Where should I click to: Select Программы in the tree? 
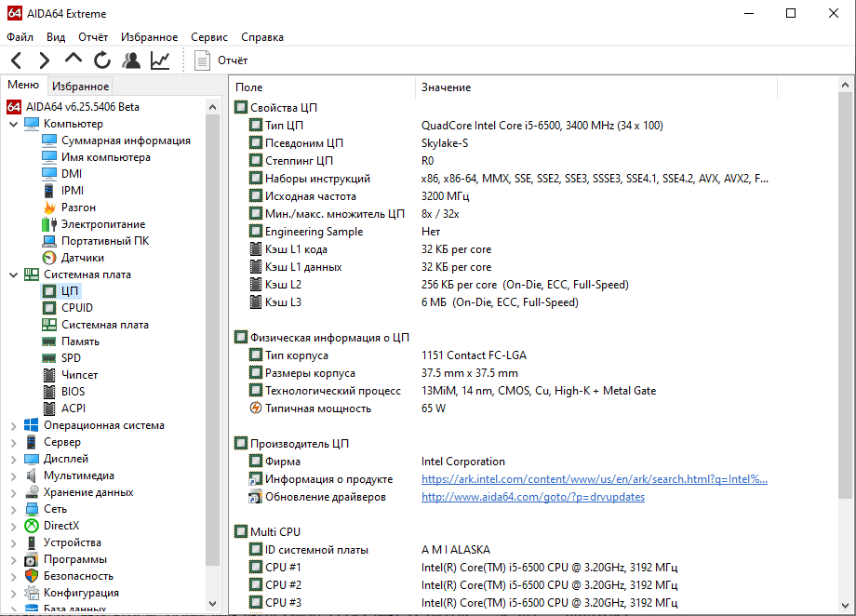click(x=74, y=560)
